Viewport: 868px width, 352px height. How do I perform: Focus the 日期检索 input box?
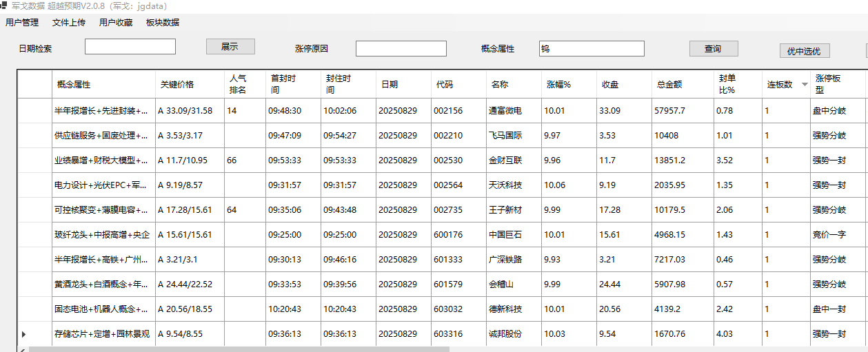point(130,47)
